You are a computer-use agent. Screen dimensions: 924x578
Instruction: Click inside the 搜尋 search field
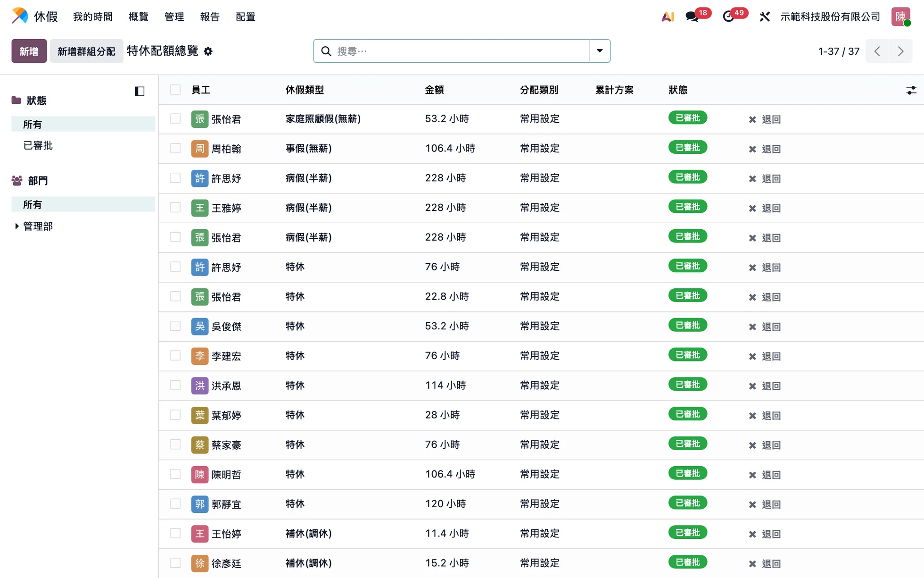pyautogui.click(x=462, y=51)
